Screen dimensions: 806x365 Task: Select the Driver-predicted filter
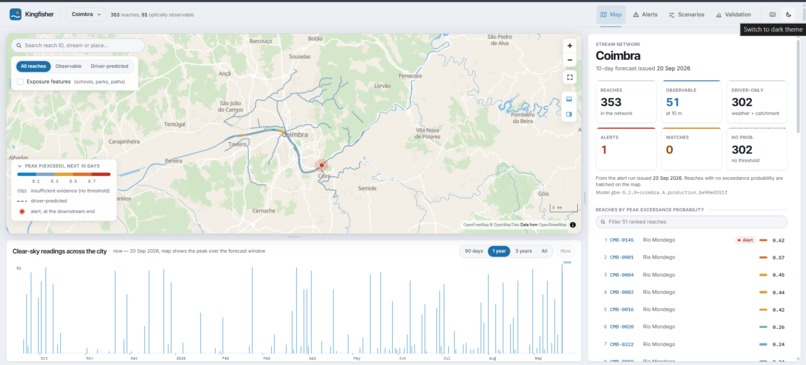pos(109,66)
